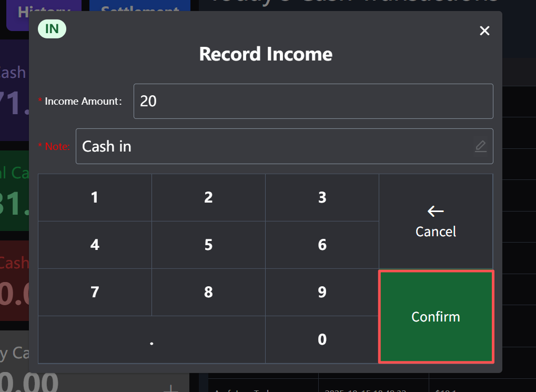The width and height of the screenshot is (536, 392).
Task: Click the Note text field
Action: pos(274,146)
